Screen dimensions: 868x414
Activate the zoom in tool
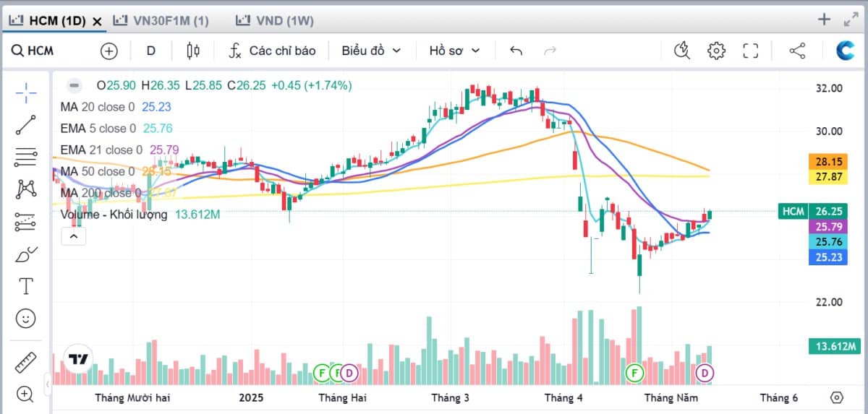click(26, 394)
